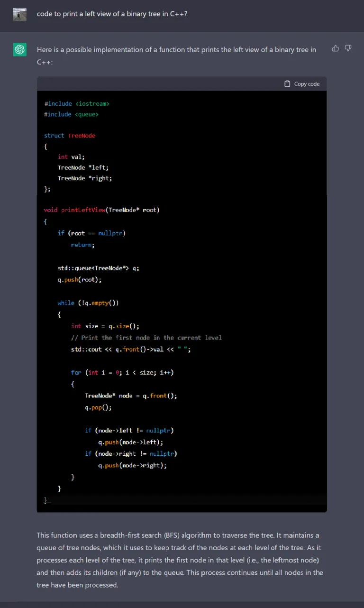Click 'TreeNode* node = q.front();' line

pos(131,396)
